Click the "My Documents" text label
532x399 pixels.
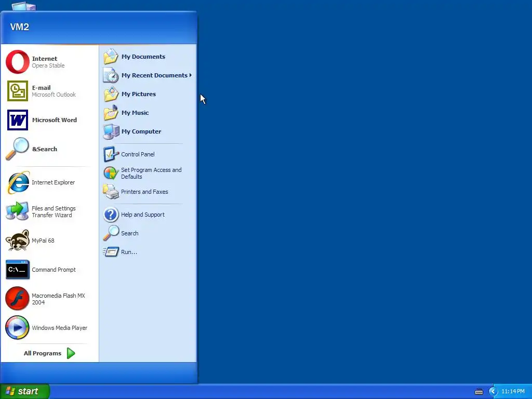(143, 57)
